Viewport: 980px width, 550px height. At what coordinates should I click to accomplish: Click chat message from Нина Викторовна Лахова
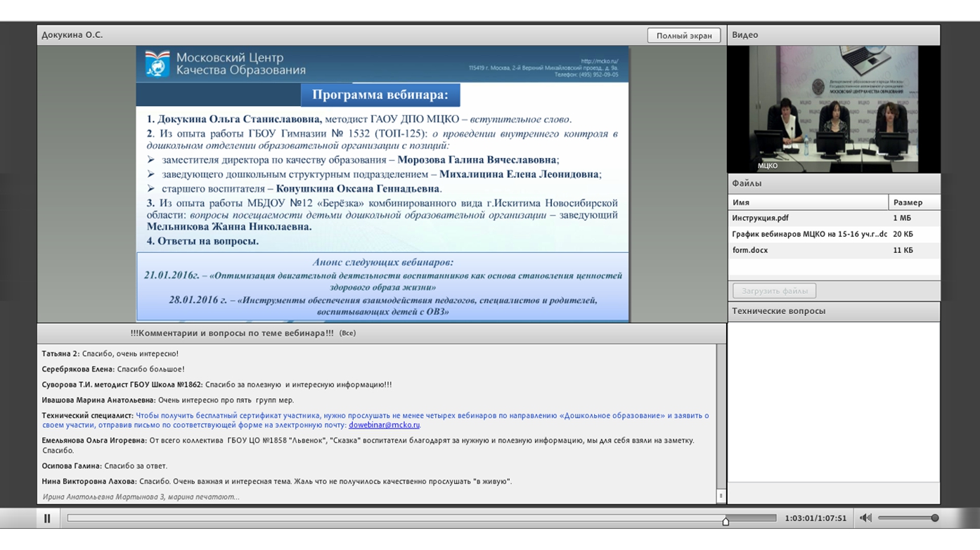(277, 482)
